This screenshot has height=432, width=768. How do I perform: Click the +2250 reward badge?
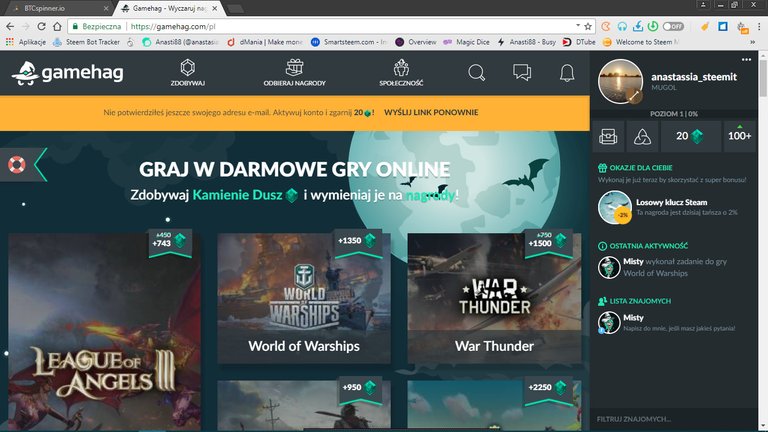click(549, 391)
